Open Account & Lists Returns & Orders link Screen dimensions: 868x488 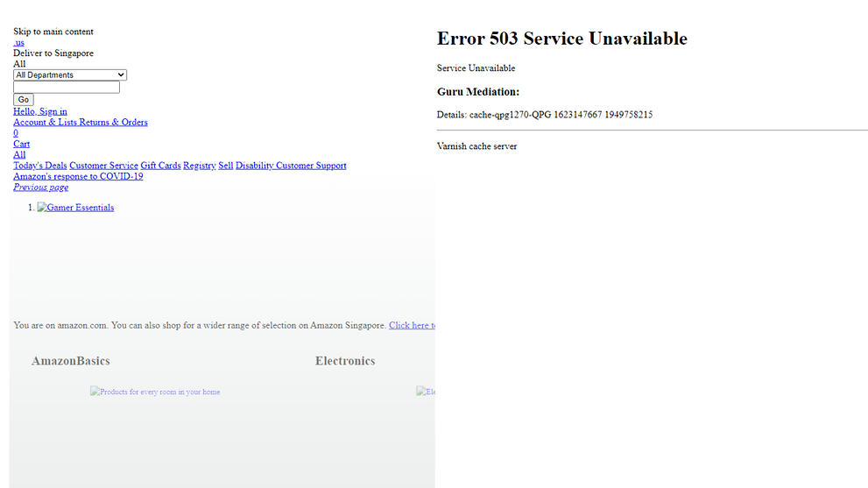coord(81,123)
